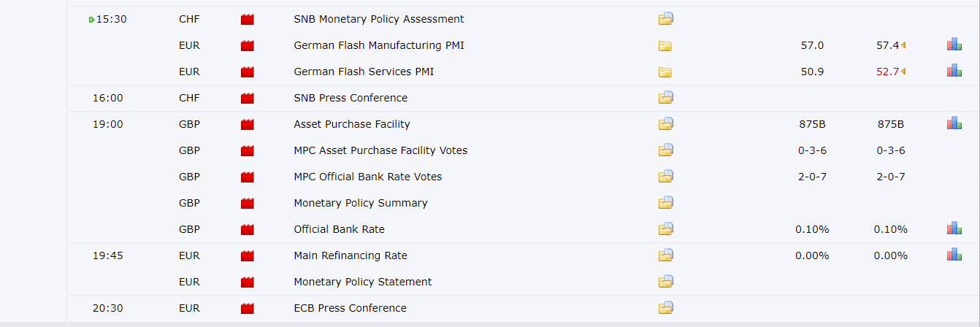Open graph for Main Refinancing Rate
The width and height of the screenshot is (980, 327).
coord(954,255)
